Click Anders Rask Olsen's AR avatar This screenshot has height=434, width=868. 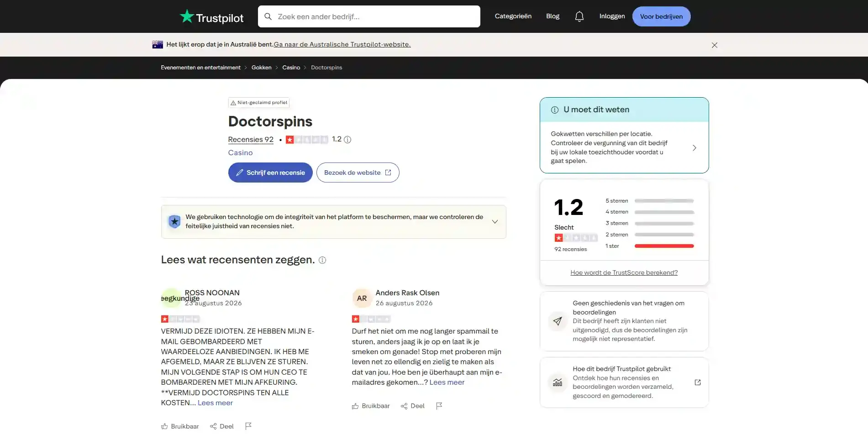coord(362,298)
